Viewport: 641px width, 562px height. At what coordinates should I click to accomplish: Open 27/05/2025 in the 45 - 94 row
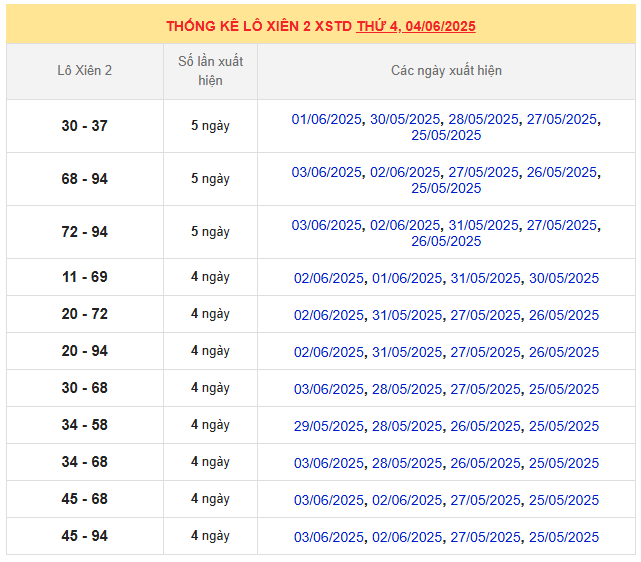point(485,537)
